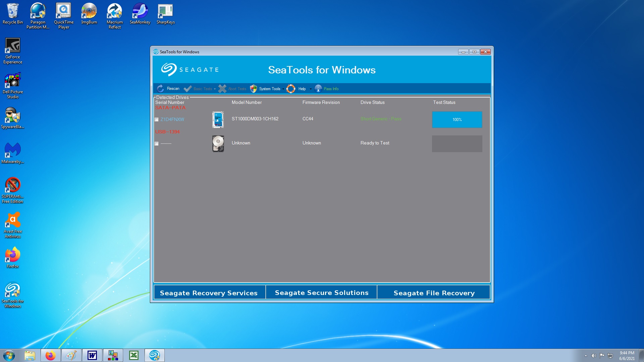
Task: Click the Short Generic - Pass status link
Action: tap(381, 119)
